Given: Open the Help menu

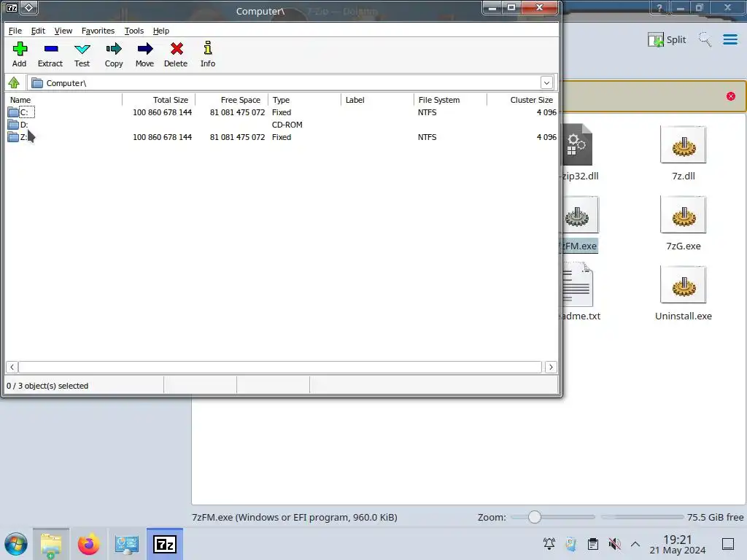Looking at the screenshot, I should click(161, 31).
